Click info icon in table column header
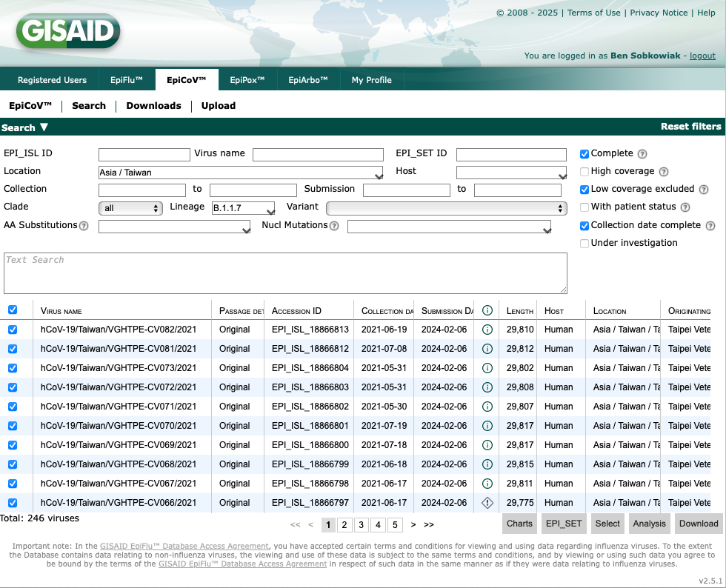The image size is (726, 588). coord(487,311)
